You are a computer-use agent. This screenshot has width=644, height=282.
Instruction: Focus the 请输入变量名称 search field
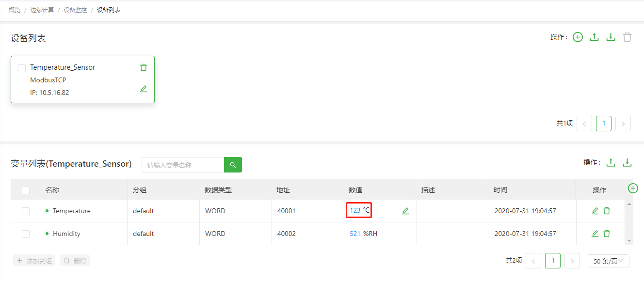click(x=183, y=165)
